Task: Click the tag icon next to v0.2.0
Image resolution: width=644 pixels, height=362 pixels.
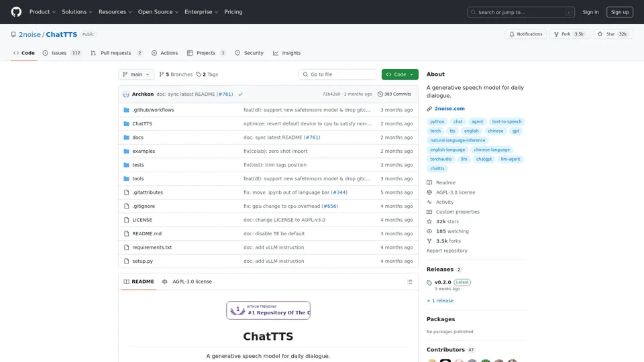Action: tap(429, 283)
